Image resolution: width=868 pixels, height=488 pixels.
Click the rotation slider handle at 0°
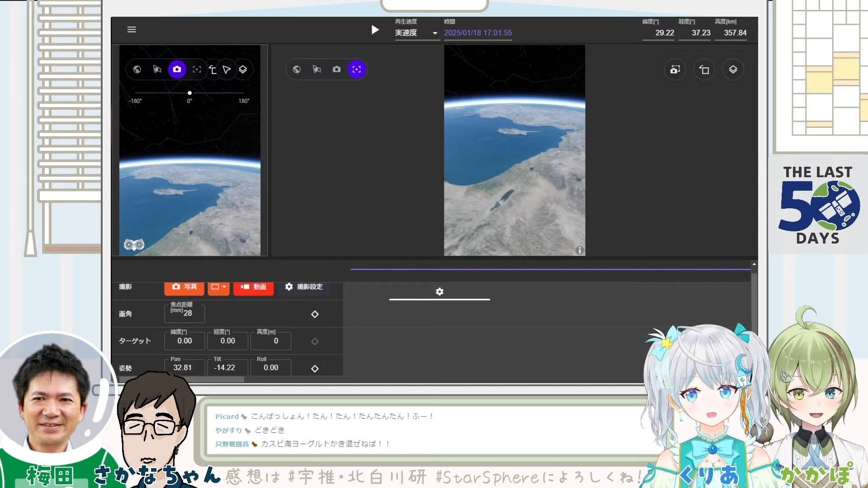pos(189,93)
